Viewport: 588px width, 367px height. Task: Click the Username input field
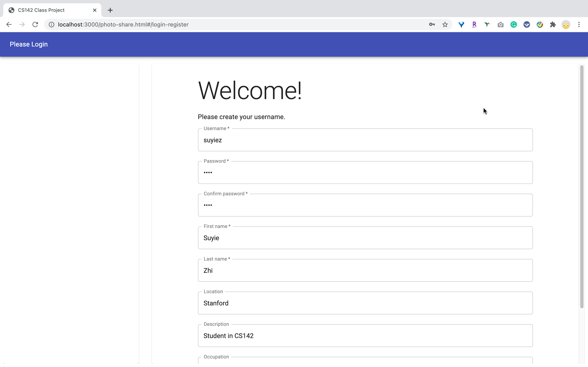pos(365,140)
